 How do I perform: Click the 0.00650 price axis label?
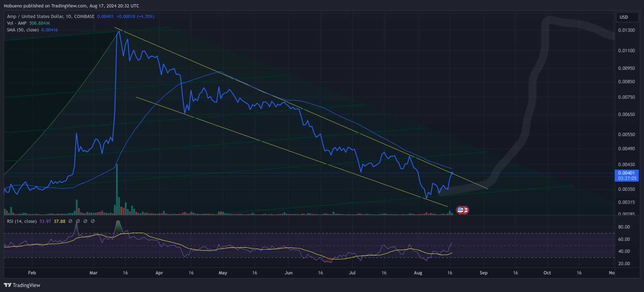tap(626, 114)
